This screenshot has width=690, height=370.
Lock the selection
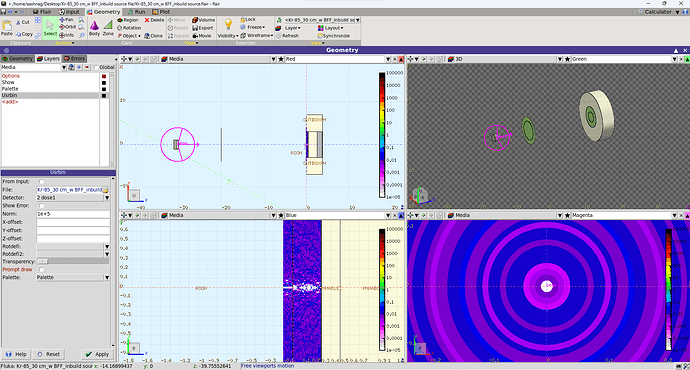pos(248,19)
